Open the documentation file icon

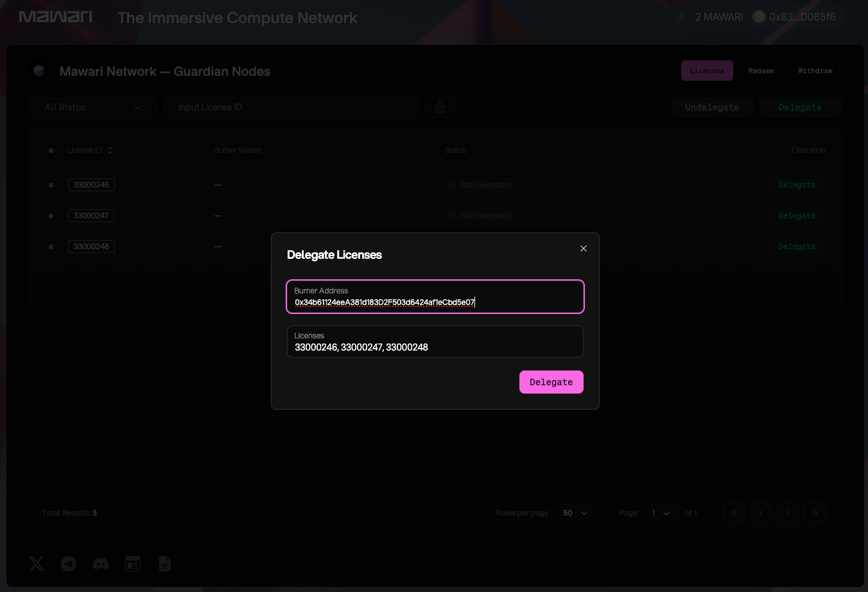(x=165, y=564)
